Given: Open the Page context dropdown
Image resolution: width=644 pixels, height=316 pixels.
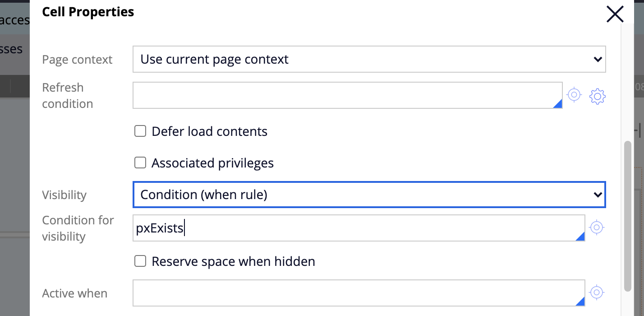Looking at the screenshot, I should [x=369, y=59].
